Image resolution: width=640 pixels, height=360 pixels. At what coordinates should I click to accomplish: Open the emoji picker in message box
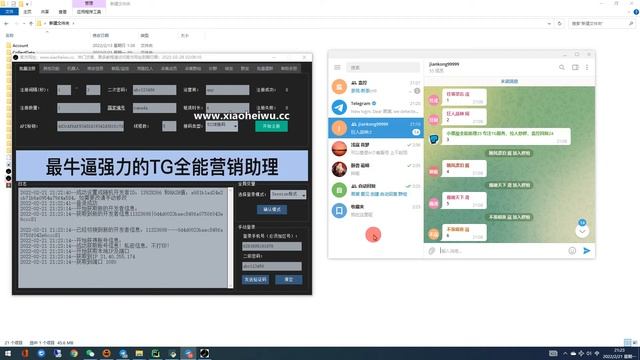(572, 251)
